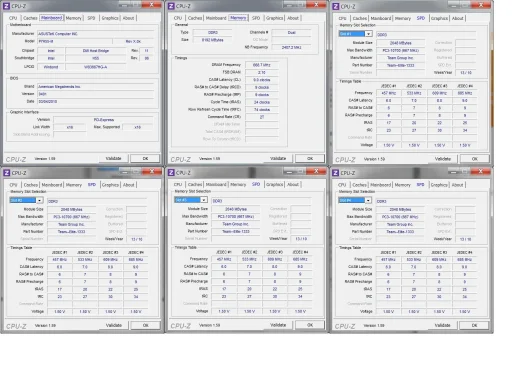Click Validate in the Mainboard window
Screen dimensions: 527x384
113,158
